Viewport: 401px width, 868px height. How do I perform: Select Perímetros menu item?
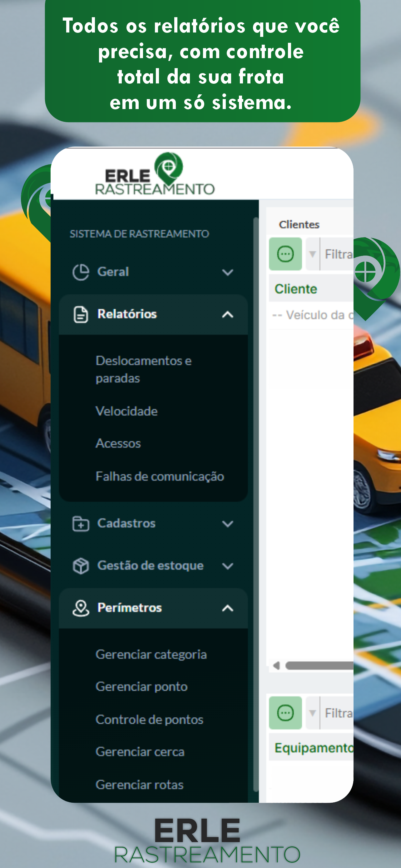point(153,608)
